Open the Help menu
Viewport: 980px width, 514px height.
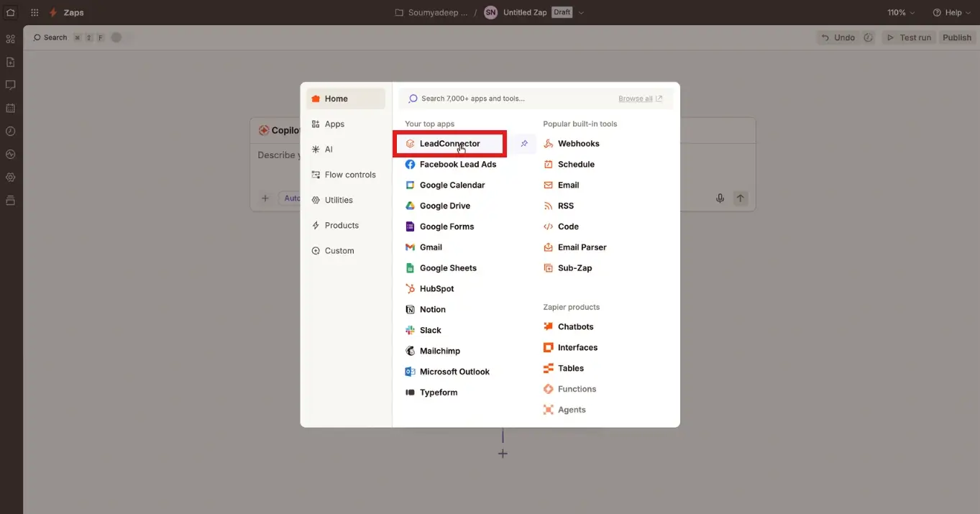[x=951, y=12]
